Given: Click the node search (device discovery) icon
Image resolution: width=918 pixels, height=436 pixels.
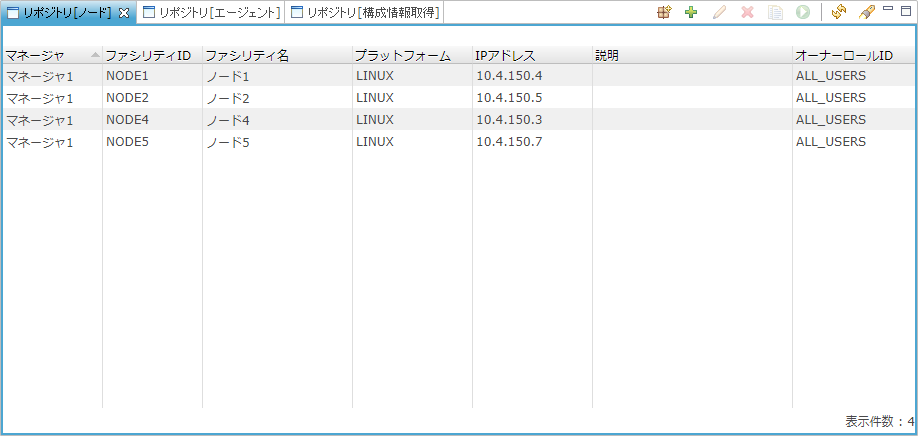Looking at the screenshot, I should (x=663, y=12).
